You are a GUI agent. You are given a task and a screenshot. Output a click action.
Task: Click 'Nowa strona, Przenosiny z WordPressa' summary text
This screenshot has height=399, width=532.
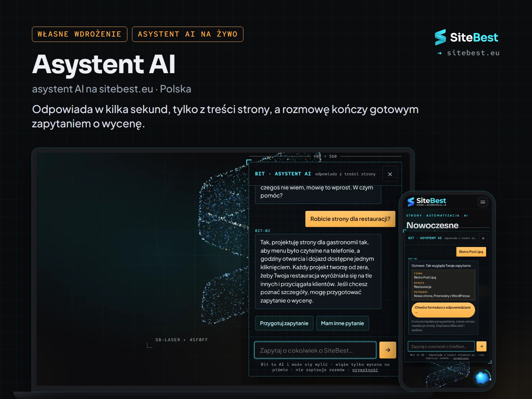(x=442, y=296)
